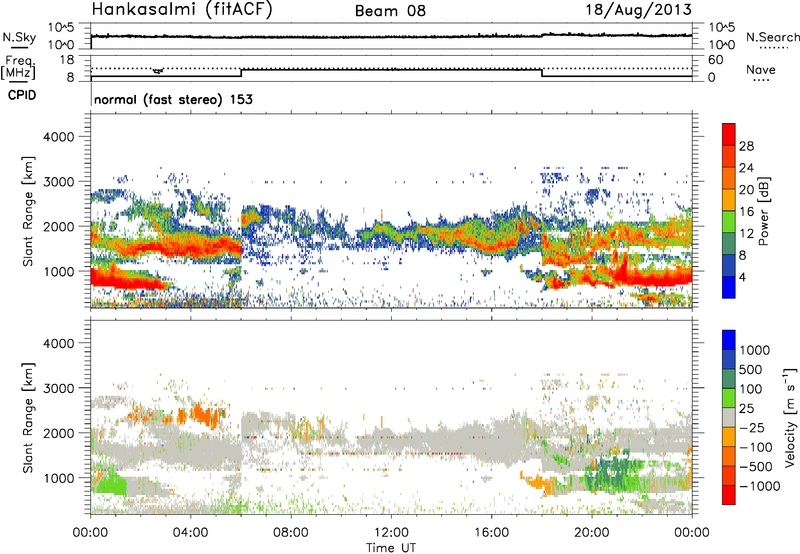This screenshot has width=800, height=554.
Task: Click the light green velocity patch near 01:00 UT
Action: pos(109,483)
